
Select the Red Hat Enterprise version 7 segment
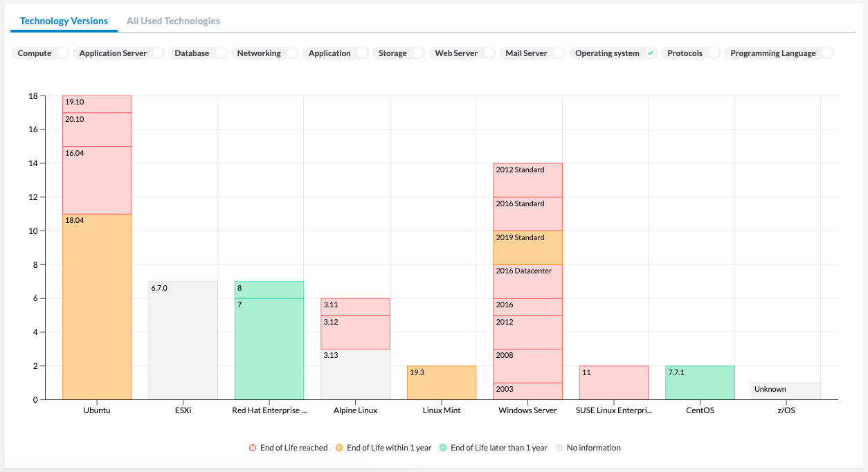(x=269, y=349)
